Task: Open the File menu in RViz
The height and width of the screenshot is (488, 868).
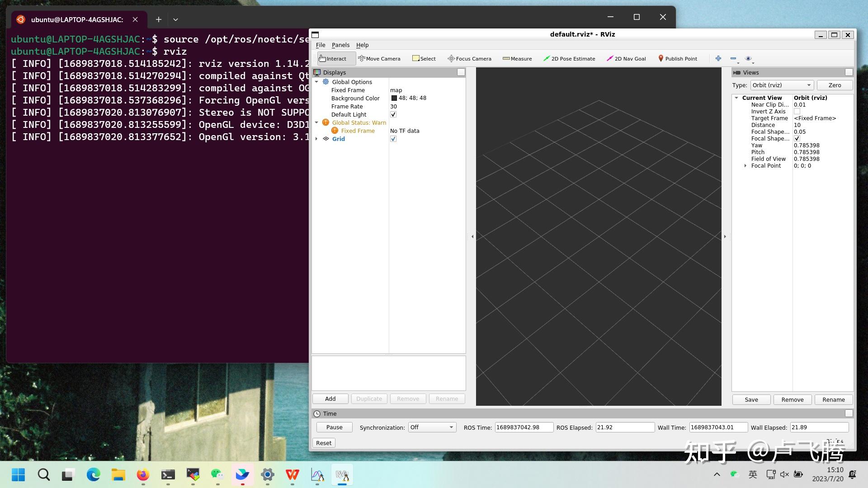Action: (321, 45)
